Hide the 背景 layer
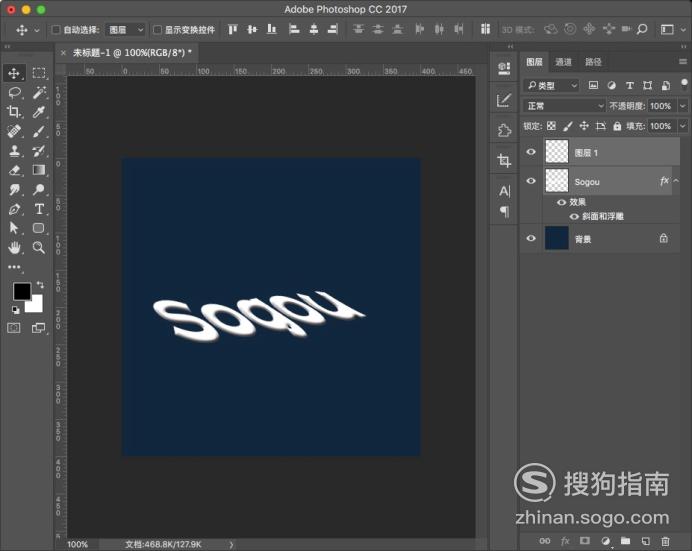Image resolution: width=692 pixels, height=551 pixels. [x=531, y=238]
